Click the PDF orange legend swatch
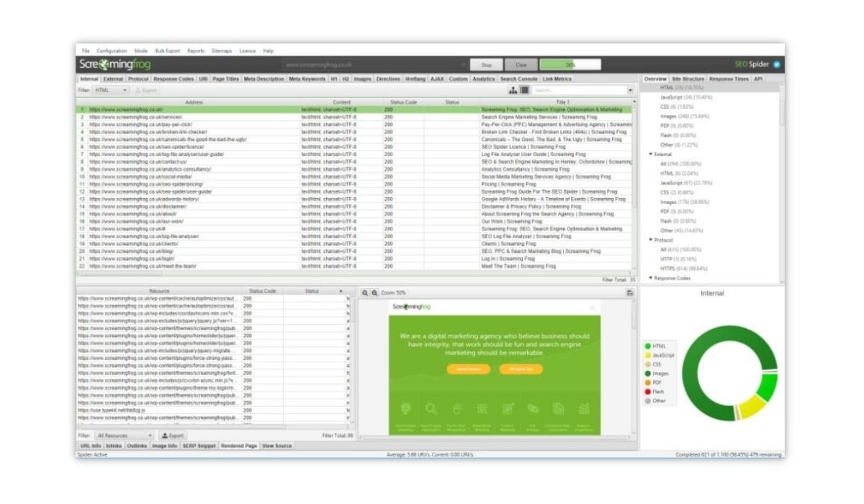 [648, 382]
